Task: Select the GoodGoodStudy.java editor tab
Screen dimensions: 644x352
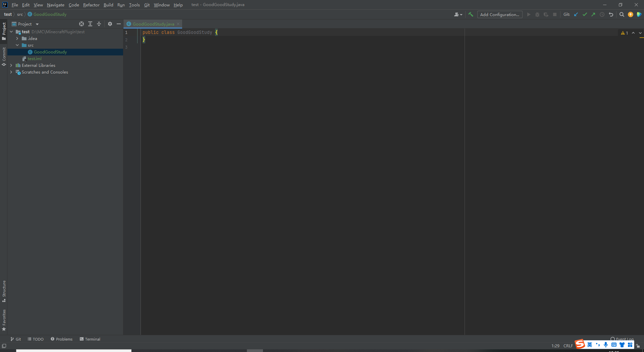Action: pos(153,24)
